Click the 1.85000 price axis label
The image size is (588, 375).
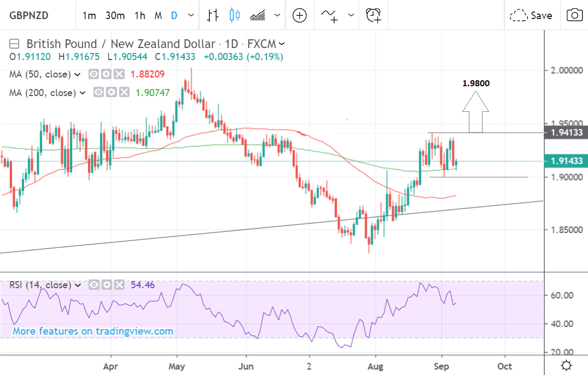(567, 230)
